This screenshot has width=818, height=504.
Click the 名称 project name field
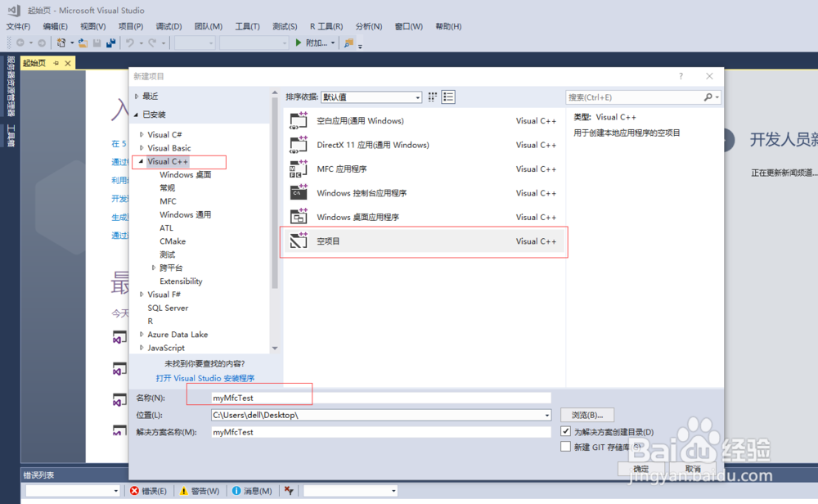point(381,398)
